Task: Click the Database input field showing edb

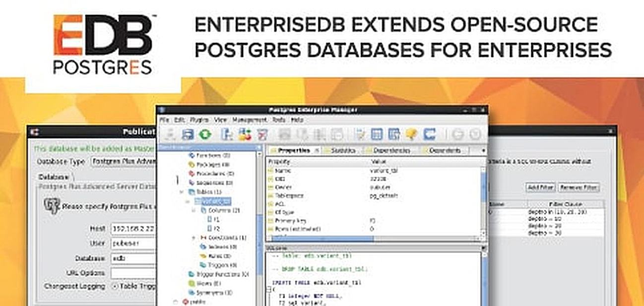Action: (x=133, y=258)
